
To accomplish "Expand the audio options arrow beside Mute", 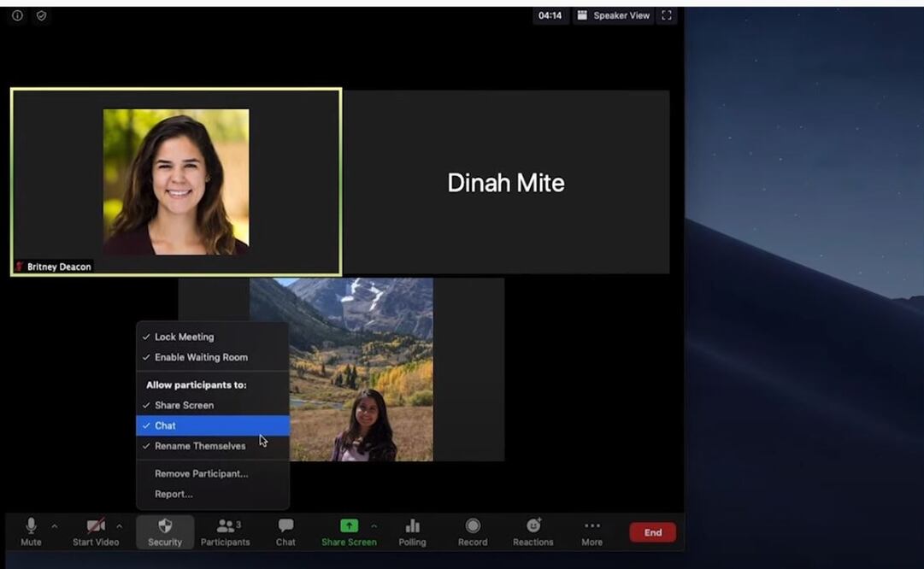I will click(55, 526).
